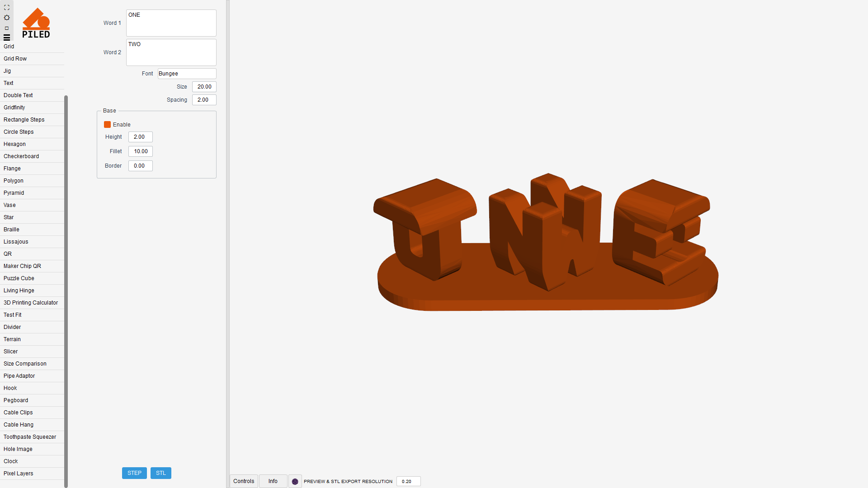Open the Info tab
Image resolution: width=868 pixels, height=488 pixels.
tap(273, 481)
